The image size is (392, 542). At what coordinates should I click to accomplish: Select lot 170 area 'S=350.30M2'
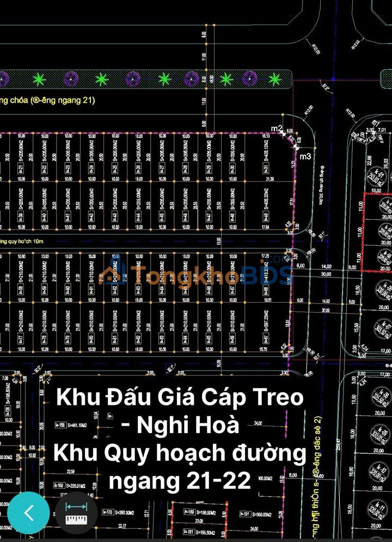click(124, 512)
